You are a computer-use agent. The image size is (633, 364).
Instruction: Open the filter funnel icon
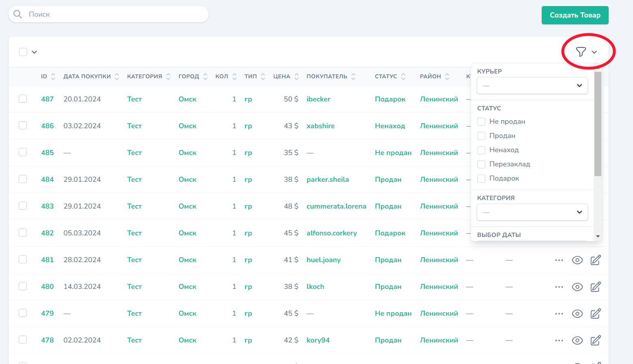tap(581, 52)
